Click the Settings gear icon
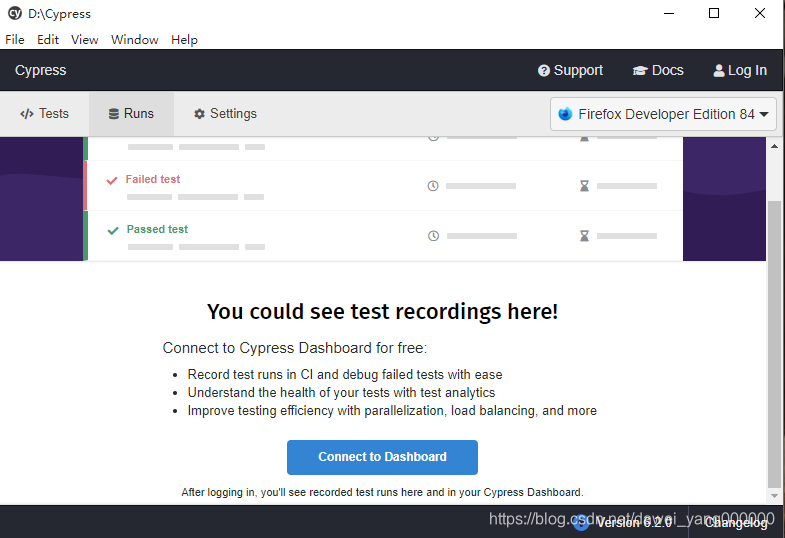The height and width of the screenshot is (538, 785). point(199,114)
